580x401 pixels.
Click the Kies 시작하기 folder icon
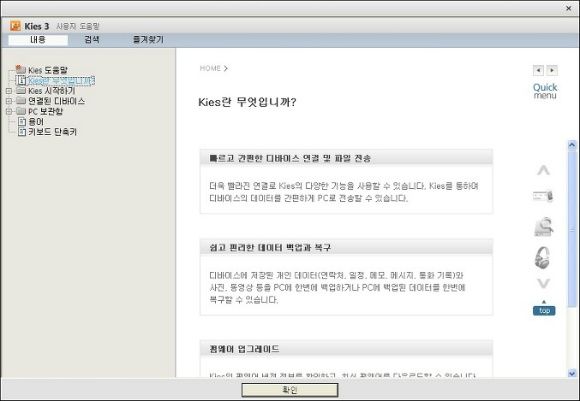pyautogui.click(x=21, y=91)
